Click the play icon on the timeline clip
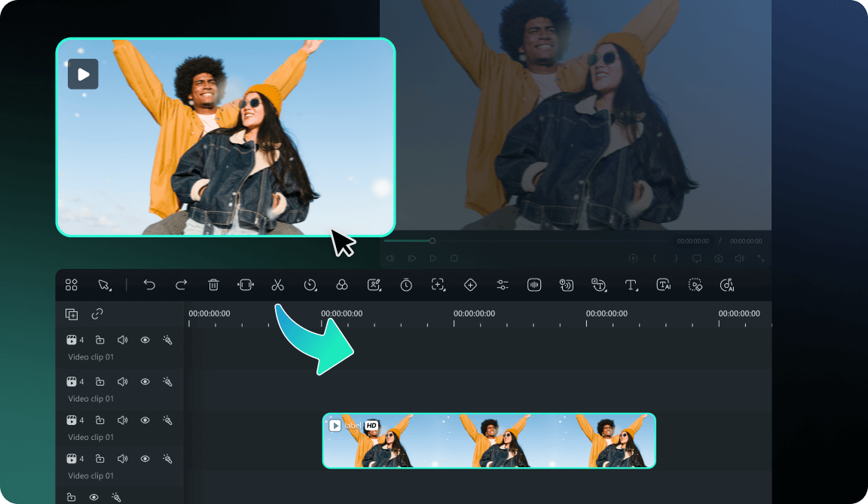 pyautogui.click(x=335, y=426)
